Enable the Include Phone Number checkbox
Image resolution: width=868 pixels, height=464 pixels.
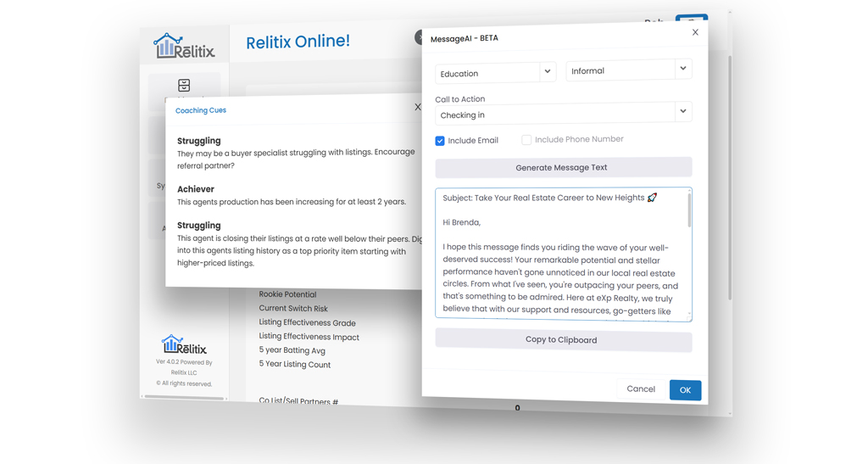click(526, 140)
